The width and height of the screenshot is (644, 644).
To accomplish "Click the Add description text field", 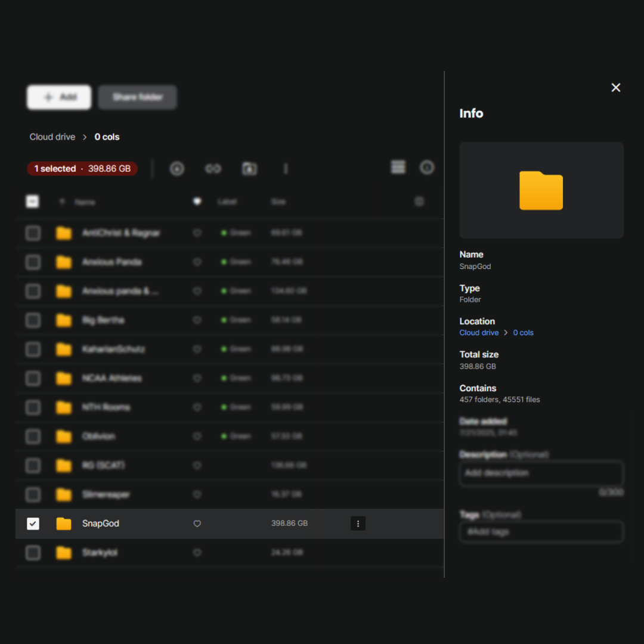I will pos(541,473).
